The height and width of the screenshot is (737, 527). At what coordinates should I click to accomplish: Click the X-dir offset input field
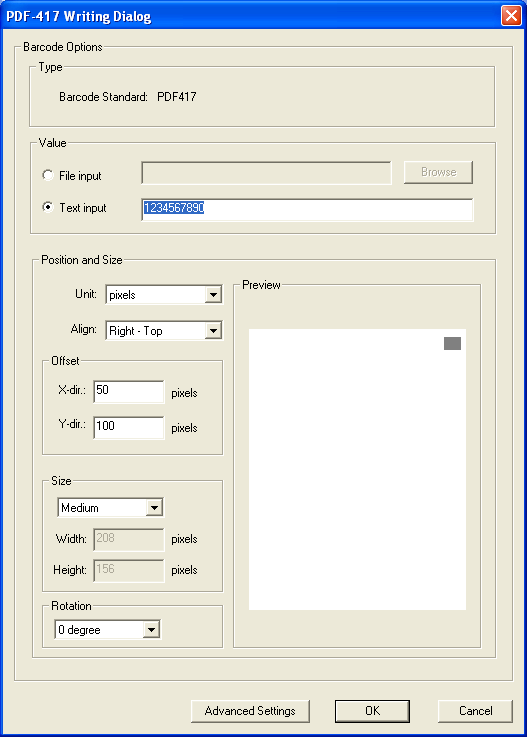pos(129,392)
